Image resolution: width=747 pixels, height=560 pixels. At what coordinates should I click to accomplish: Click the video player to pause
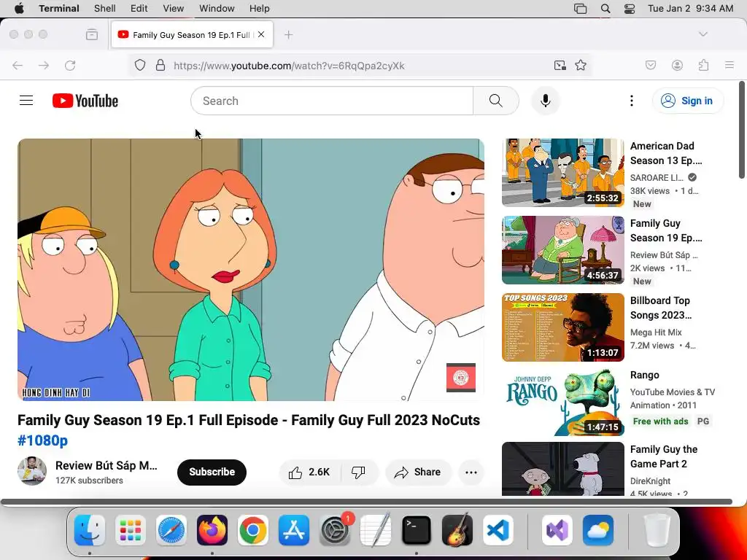(x=251, y=270)
